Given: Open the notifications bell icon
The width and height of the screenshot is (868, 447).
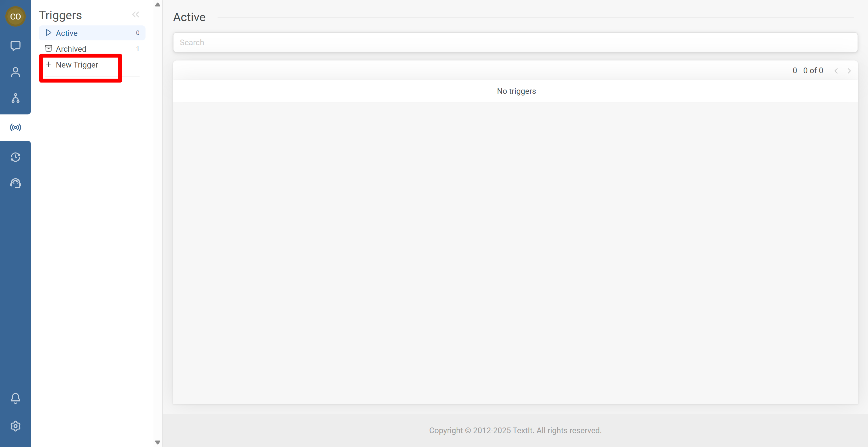Looking at the screenshot, I should (16, 398).
